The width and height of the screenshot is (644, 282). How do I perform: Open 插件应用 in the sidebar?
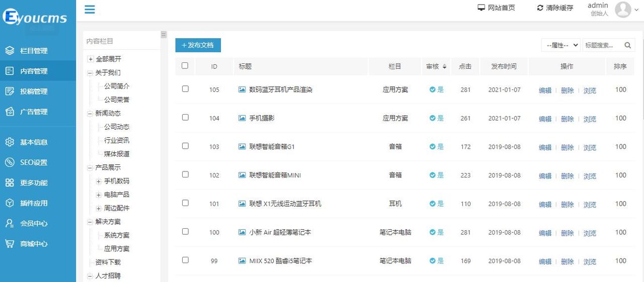click(38, 203)
